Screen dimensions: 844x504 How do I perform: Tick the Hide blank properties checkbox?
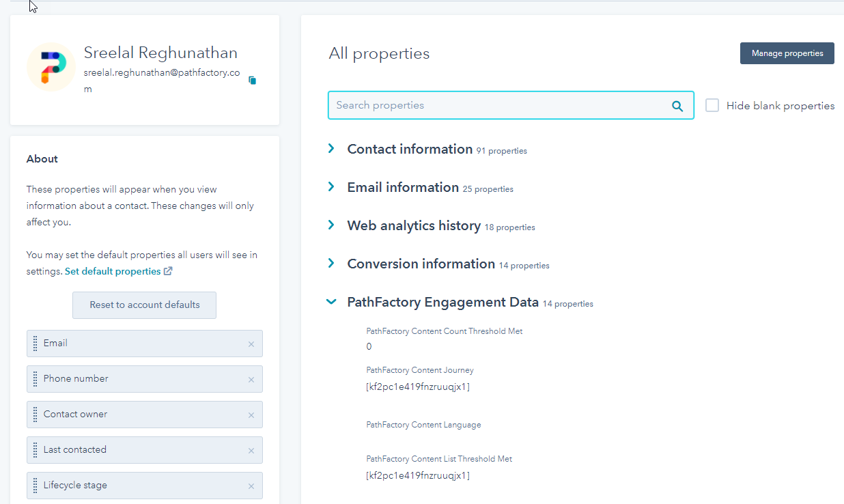(x=712, y=105)
